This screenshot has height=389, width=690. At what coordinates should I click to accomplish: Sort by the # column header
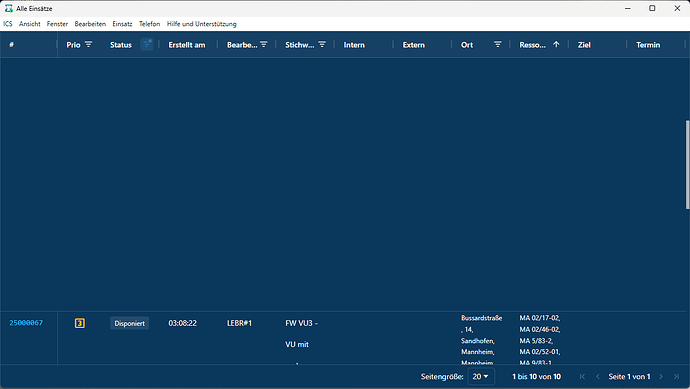coord(11,44)
